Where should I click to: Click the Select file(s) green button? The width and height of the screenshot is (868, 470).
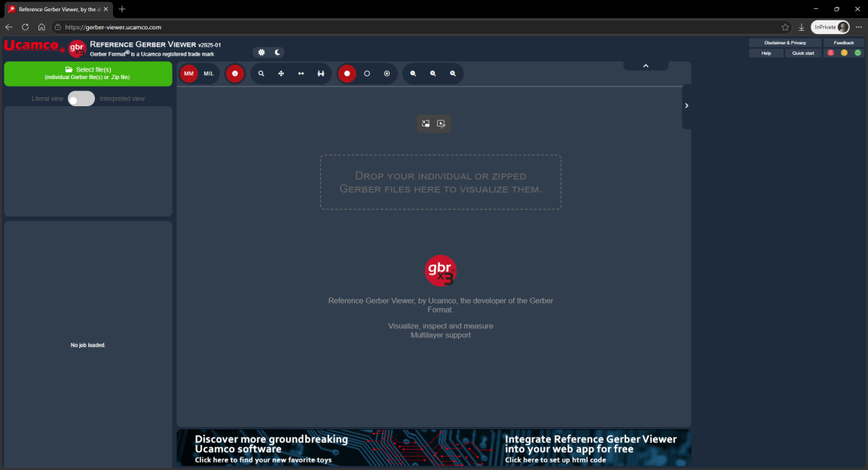88,74
